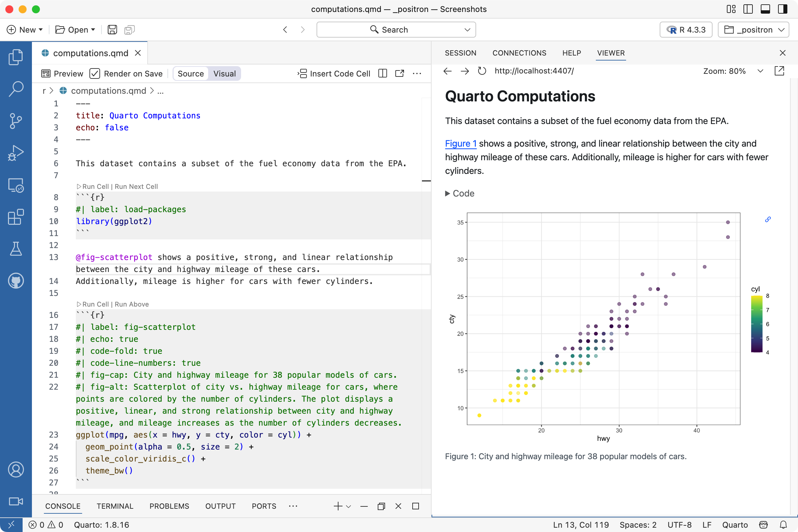Click the Preview button
This screenshot has width=798, height=532.
[63, 73]
